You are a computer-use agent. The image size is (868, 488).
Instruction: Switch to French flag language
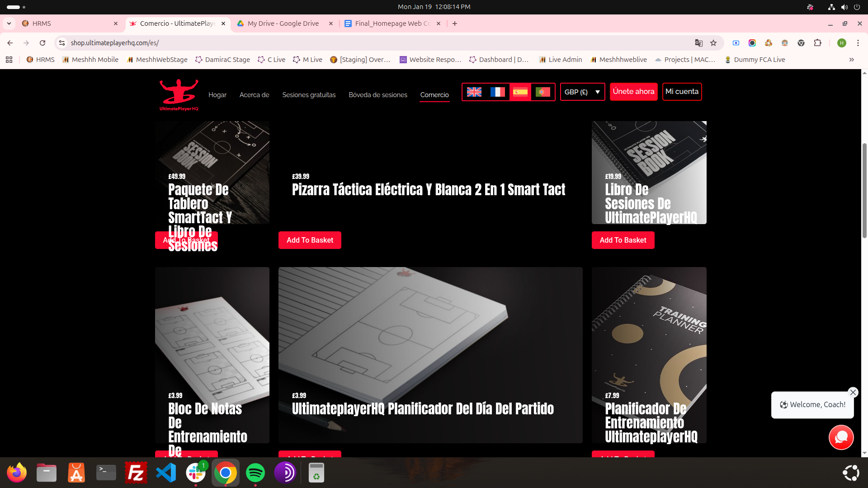click(497, 92)
